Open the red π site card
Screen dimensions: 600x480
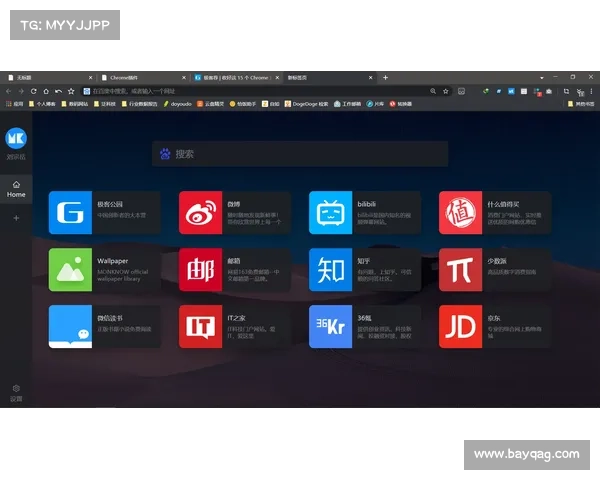495,269
